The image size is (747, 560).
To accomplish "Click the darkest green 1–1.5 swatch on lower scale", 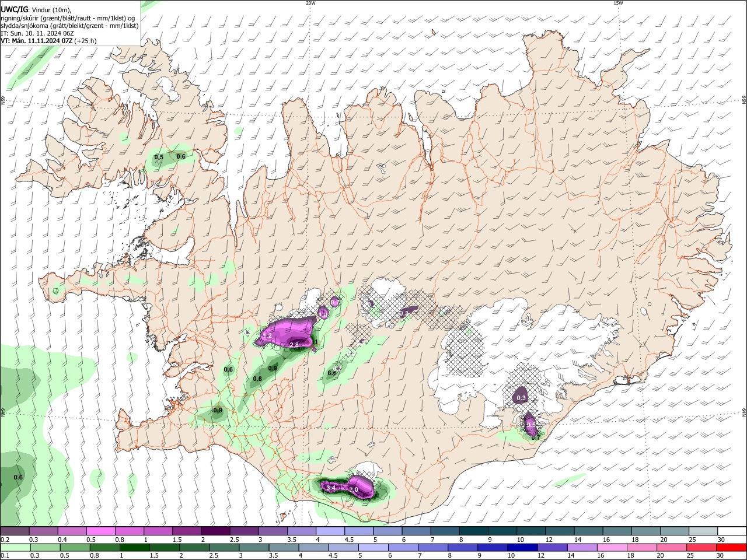I will point(134,547).
